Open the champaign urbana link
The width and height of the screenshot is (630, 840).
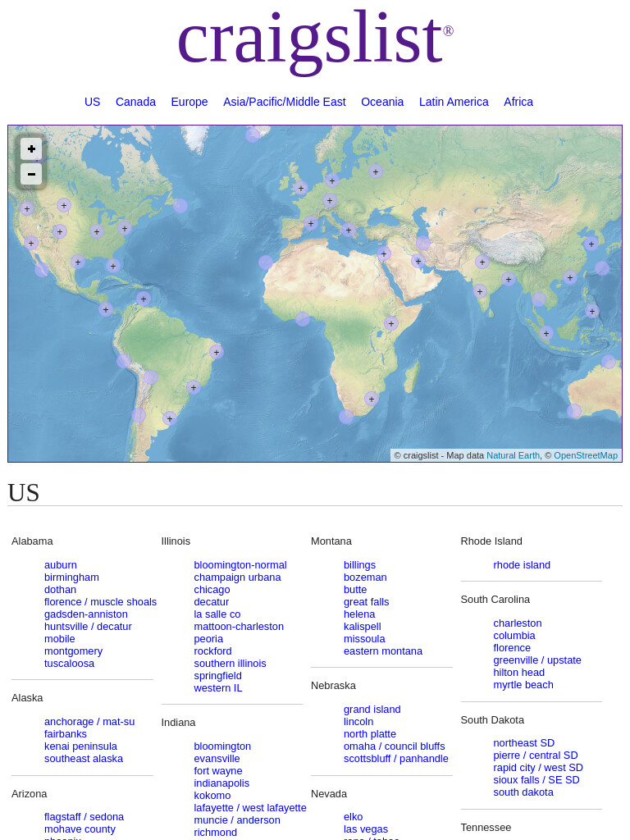(237, 577)
